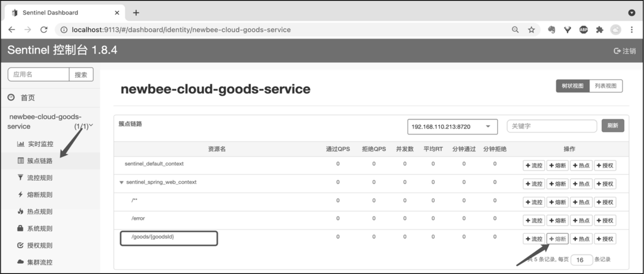Click the browser address bar URL
The image size is (644, 274).
pos(181,30)
